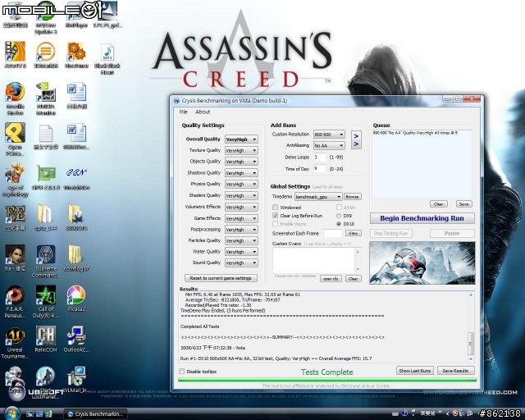Open the About menu

tap(203, 112)
